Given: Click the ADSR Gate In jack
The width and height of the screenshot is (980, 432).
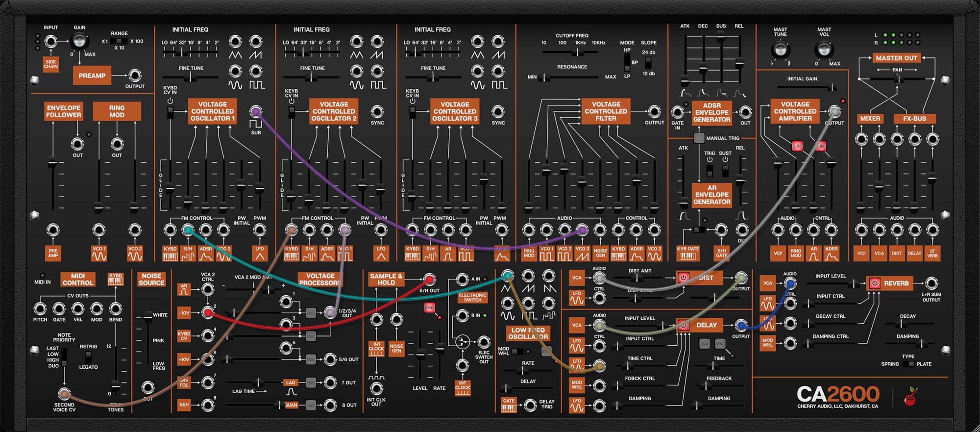Looking at the screenshot, I should pyautogui.click(x=678, y=112).
